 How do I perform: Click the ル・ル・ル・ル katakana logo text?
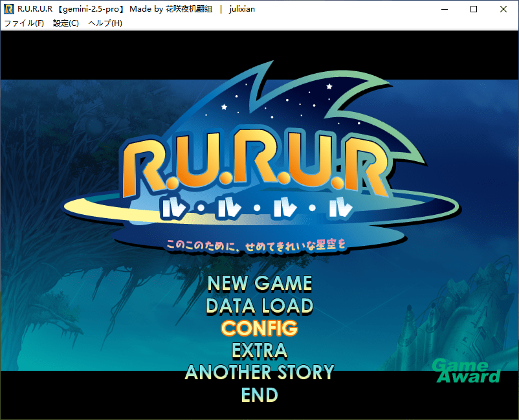coord(257,208)
